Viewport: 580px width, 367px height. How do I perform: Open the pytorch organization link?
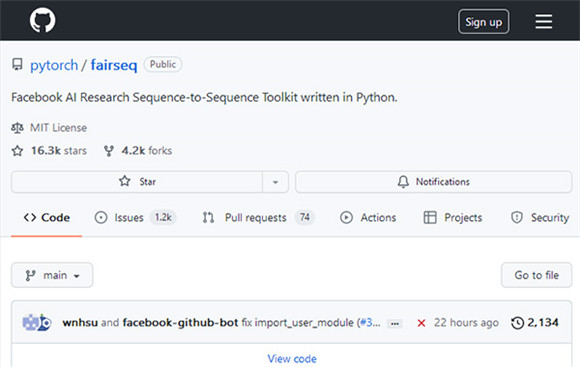tap(54, 65)
